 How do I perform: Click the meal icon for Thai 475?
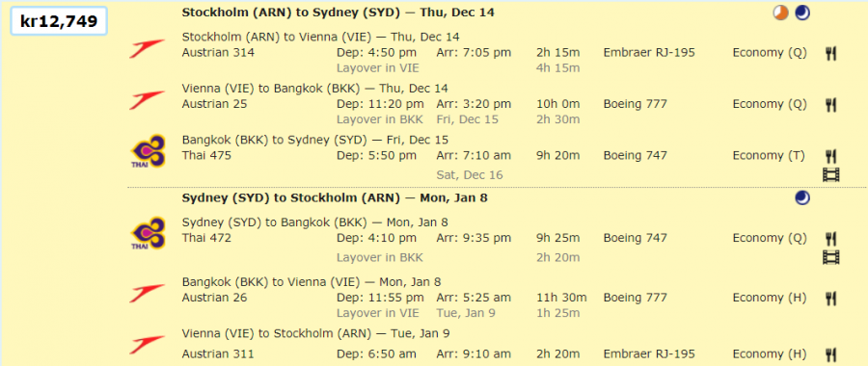click(830, 156)
